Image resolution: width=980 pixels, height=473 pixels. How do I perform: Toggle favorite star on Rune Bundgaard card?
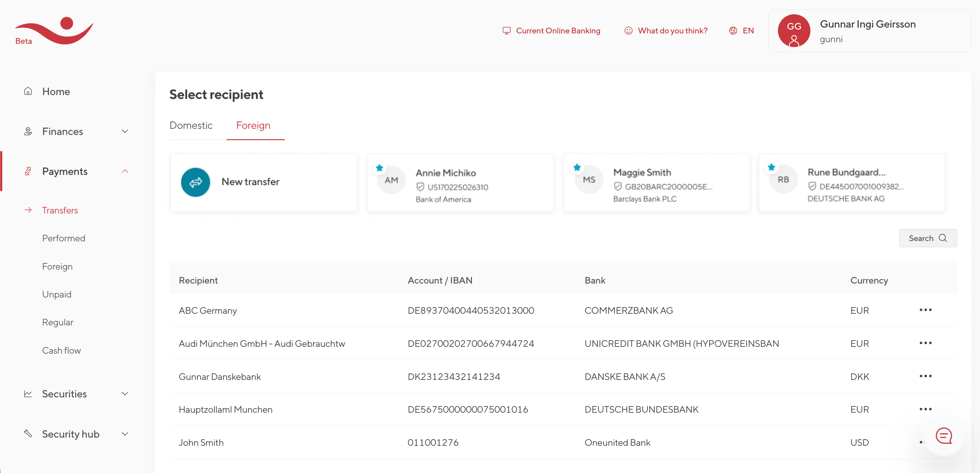click(x=771, y=167)
